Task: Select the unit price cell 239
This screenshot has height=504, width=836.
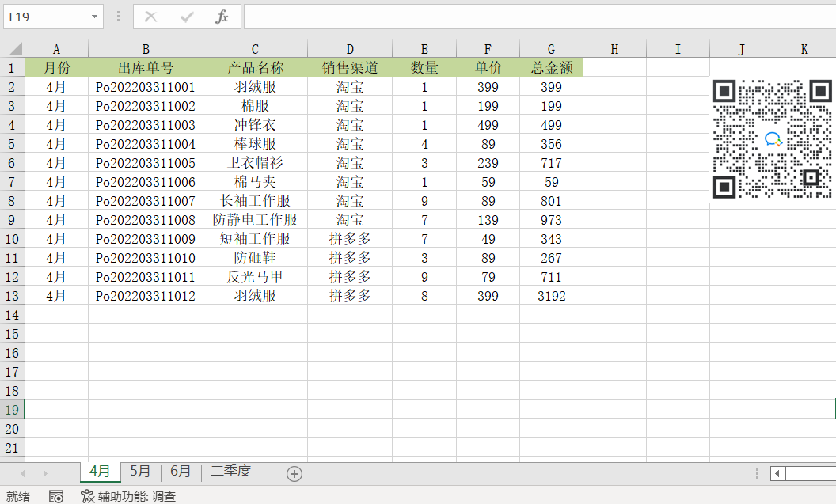Action: [x=488, y=163]
